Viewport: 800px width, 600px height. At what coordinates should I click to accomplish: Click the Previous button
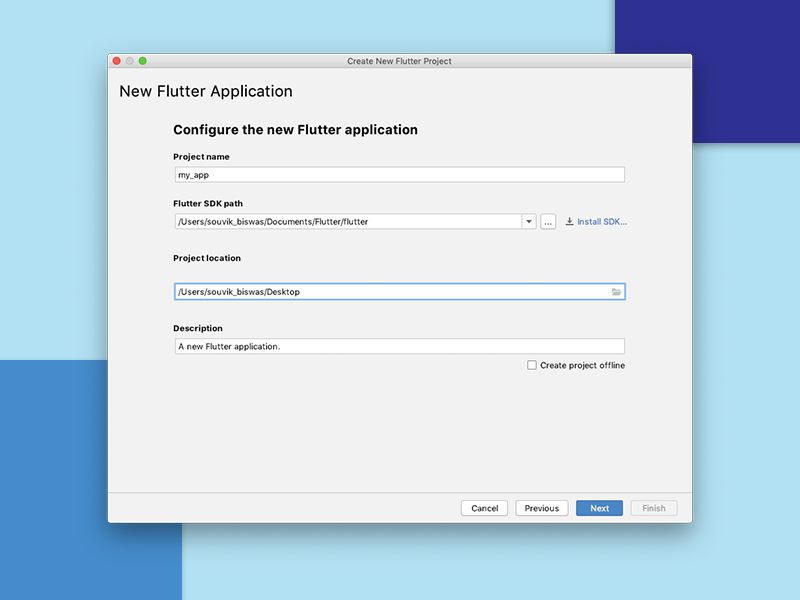click(541, 508)
